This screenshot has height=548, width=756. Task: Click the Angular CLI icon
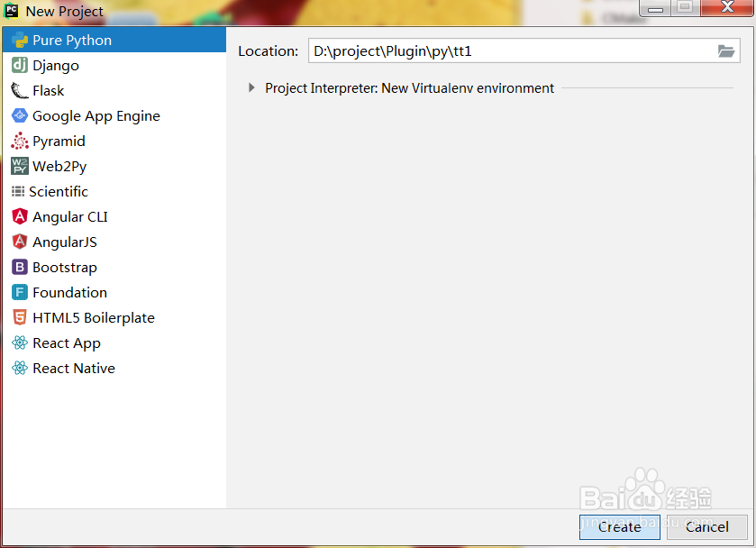tap(20, 216)
